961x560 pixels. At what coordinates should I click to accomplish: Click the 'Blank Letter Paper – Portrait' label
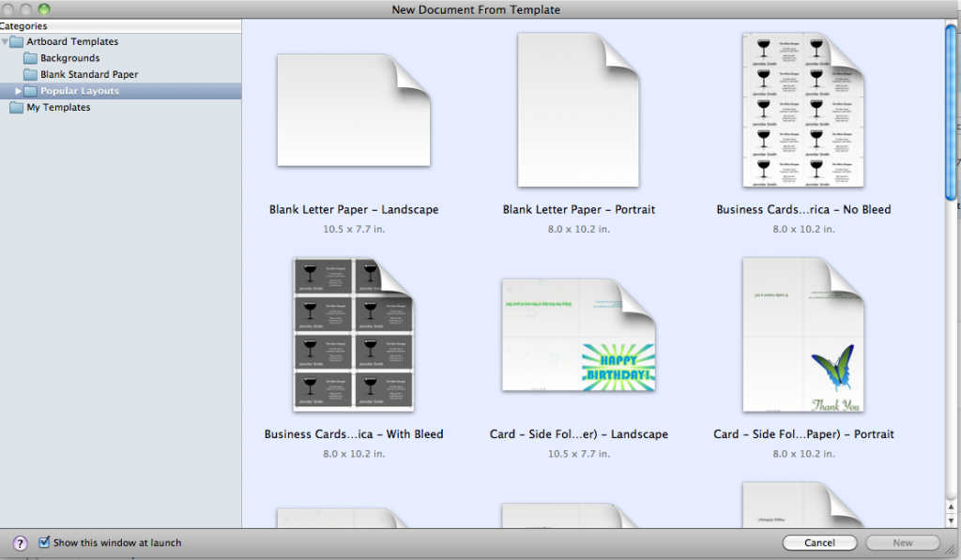578,209
